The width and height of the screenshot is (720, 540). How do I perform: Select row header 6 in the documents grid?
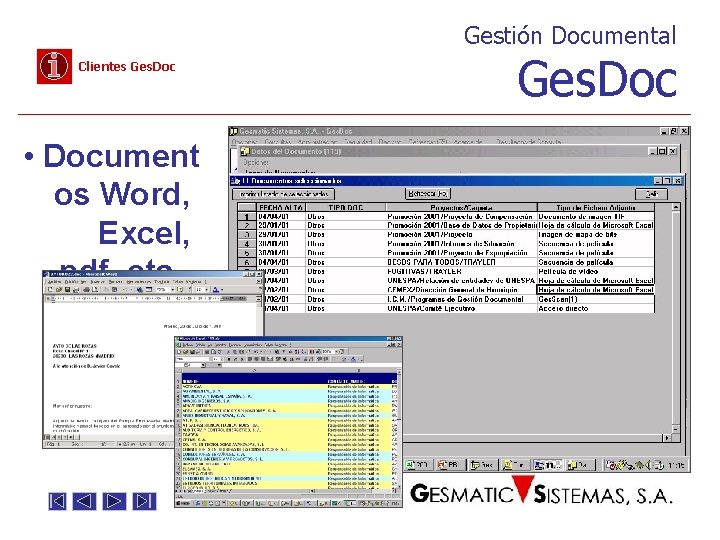(x=247, y=262)
